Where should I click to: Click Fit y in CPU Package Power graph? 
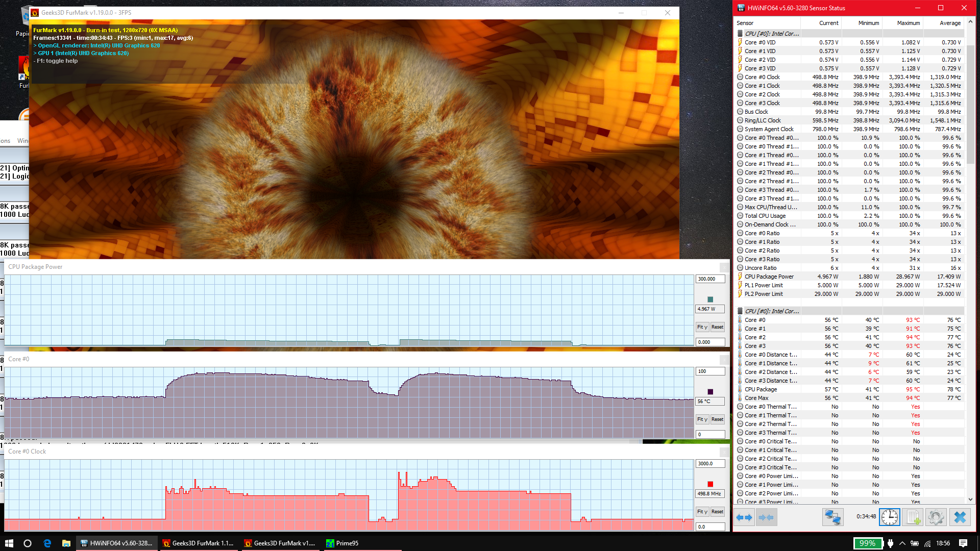pyautogui.click(x=702, y=327)
